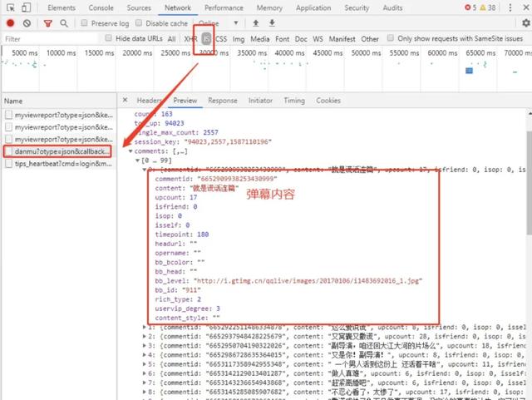Expand comment item 8 in the preview

[x=144, y=392]
